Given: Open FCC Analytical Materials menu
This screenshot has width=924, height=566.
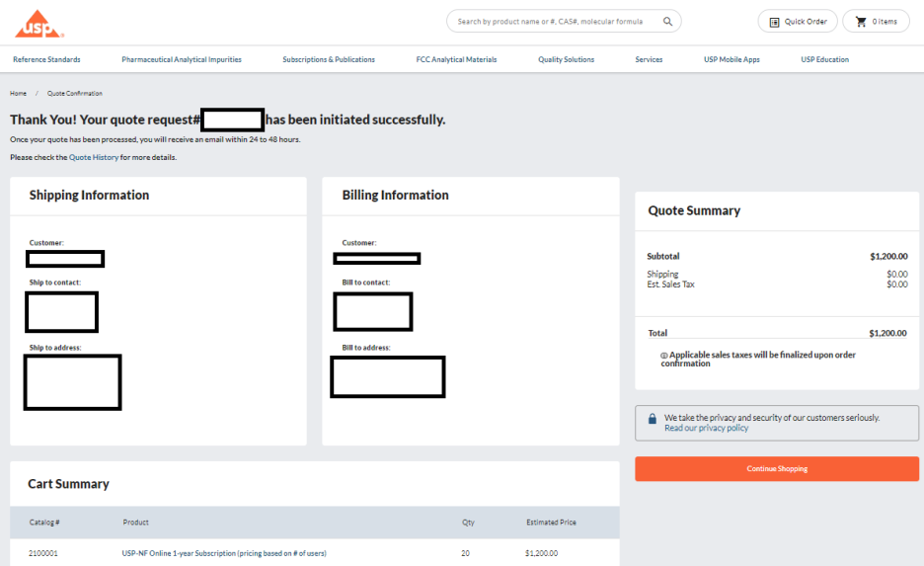Looking at the screenshot, I should (457, 59).
